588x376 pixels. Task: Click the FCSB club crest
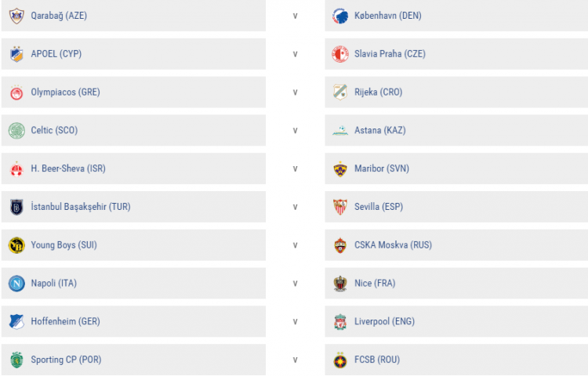coord(340,360)
